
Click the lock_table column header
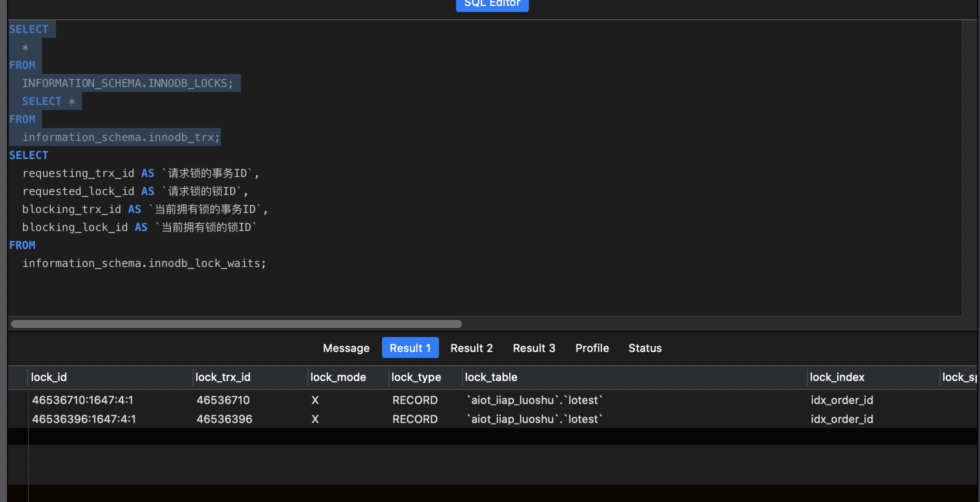[635, 377]
